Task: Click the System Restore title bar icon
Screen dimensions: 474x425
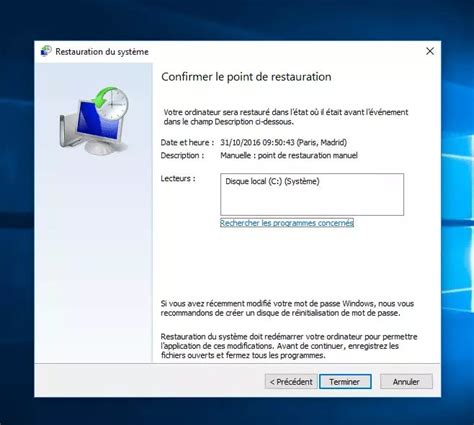Action: [x=46, y=51]
